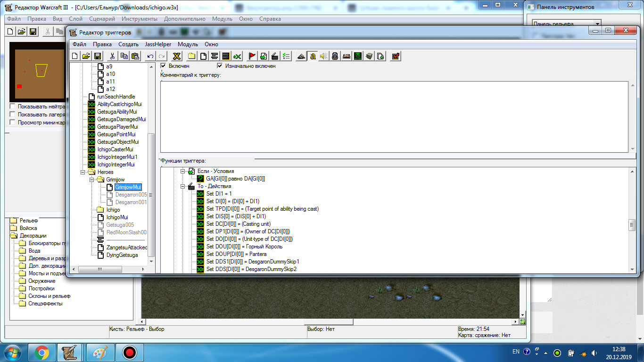Add new event with red flag icon
The height and width of the screenshot is (362, 644).
tap(252, 56)
